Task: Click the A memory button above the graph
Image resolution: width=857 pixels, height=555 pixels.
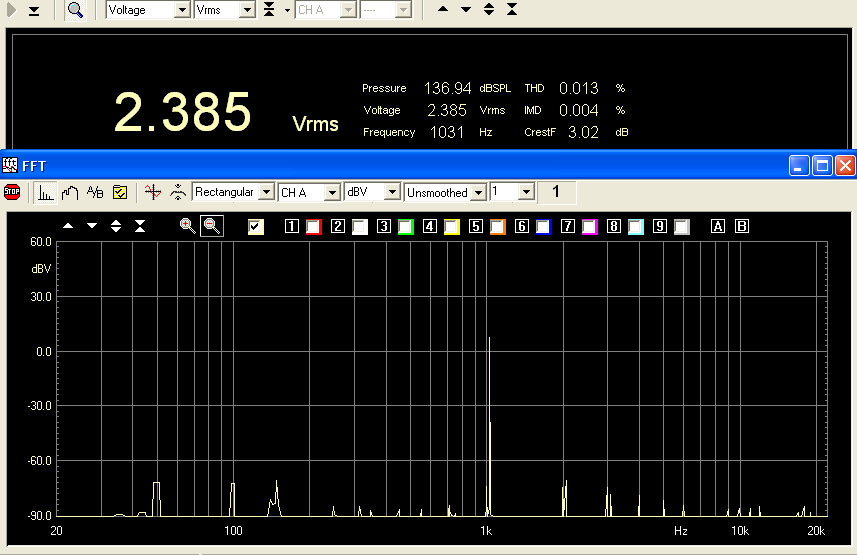Action: [x=717, y=227]
